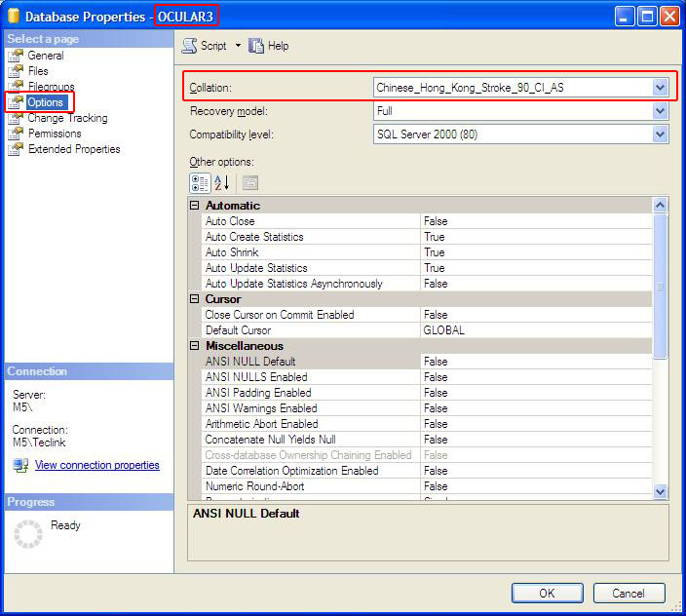
Task: Maximize the Database Properties window
Action: tap(647, 17)
